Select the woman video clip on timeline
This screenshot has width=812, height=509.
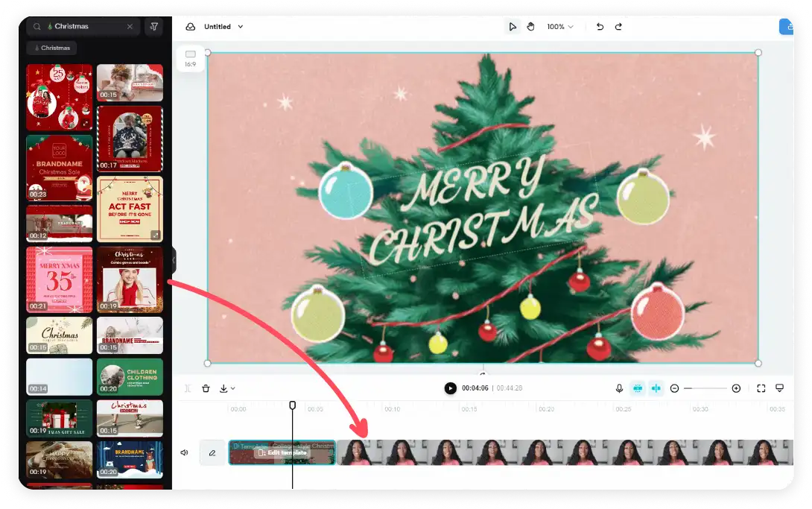tap(565, 452)
